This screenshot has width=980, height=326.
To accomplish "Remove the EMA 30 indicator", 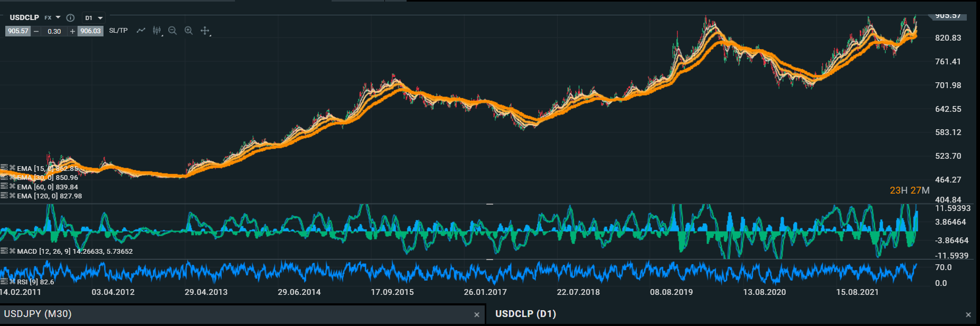I will click(12, 177).
